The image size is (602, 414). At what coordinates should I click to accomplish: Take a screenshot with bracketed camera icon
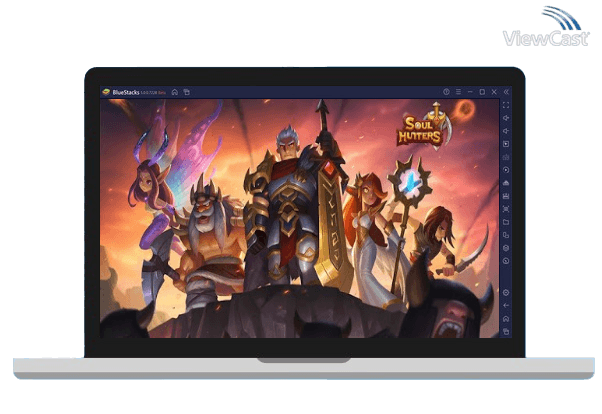click(x=506, y=209)
